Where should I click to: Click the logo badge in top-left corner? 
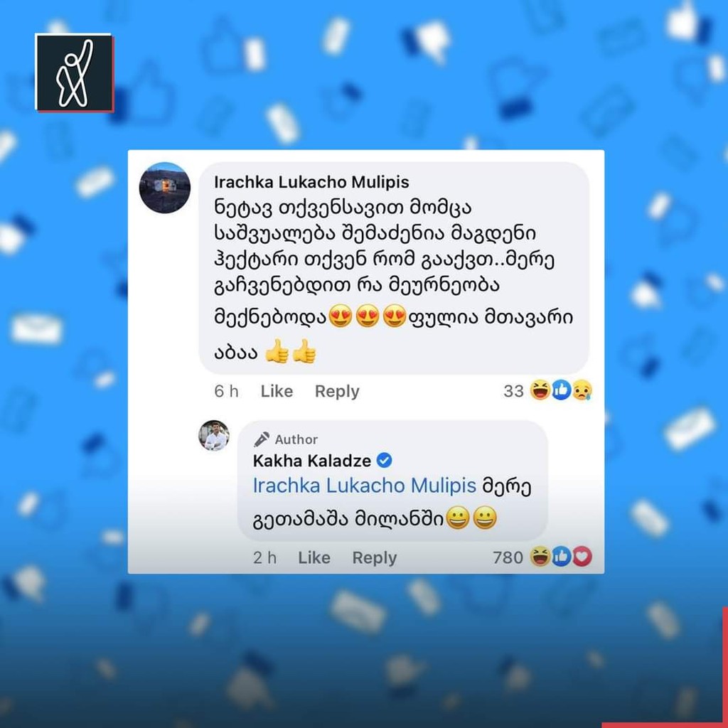coord(74,73)
